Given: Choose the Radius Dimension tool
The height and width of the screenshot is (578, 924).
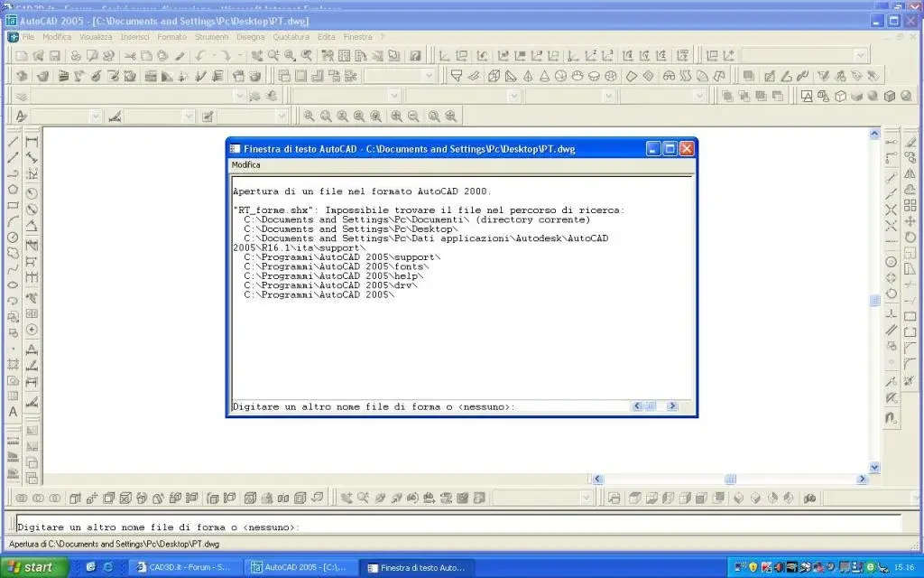Looking at the screenshot, I should [32, 193].
